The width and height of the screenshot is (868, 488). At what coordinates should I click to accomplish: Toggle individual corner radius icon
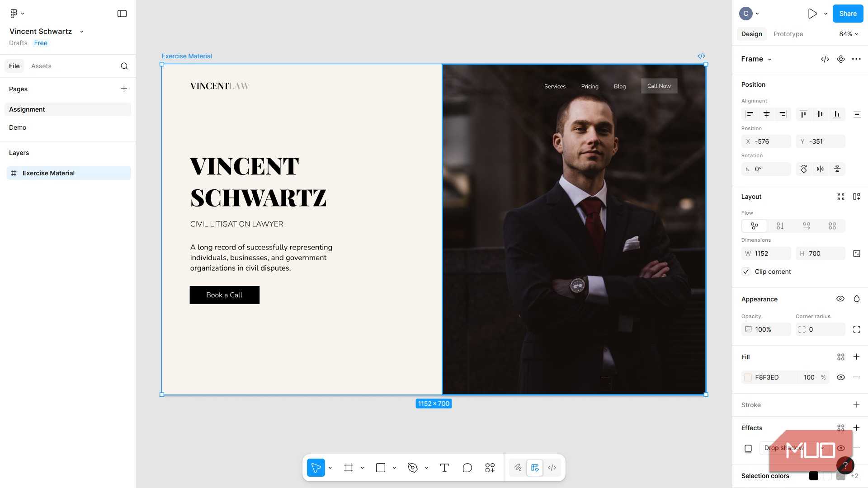(857, 329)
